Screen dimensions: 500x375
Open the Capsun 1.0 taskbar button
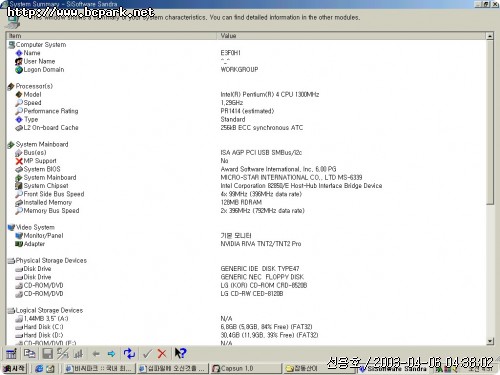(x=245, y=369)
